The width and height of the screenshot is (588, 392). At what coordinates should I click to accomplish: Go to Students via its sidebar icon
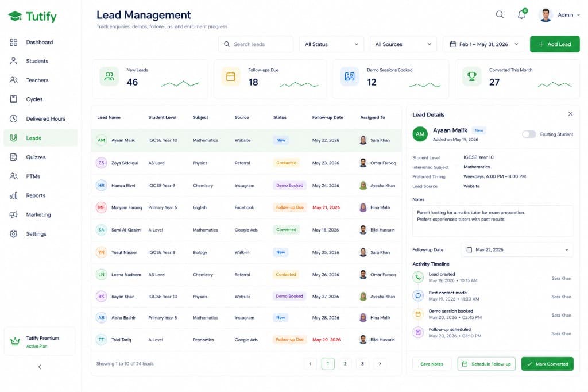point(14,61)
